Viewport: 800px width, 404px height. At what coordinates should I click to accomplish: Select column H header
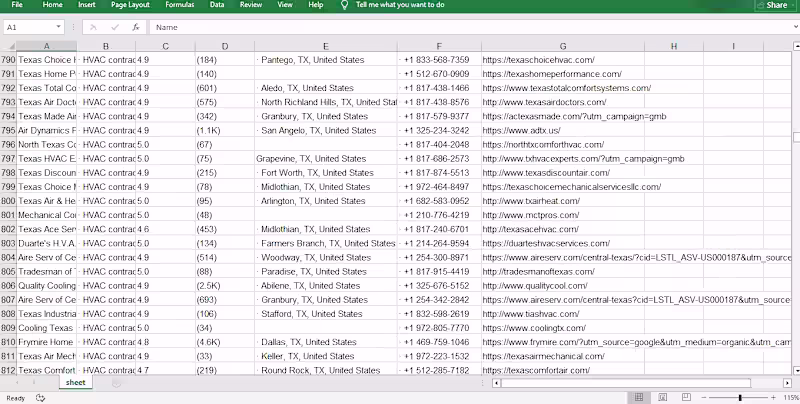tap(674, 46)
